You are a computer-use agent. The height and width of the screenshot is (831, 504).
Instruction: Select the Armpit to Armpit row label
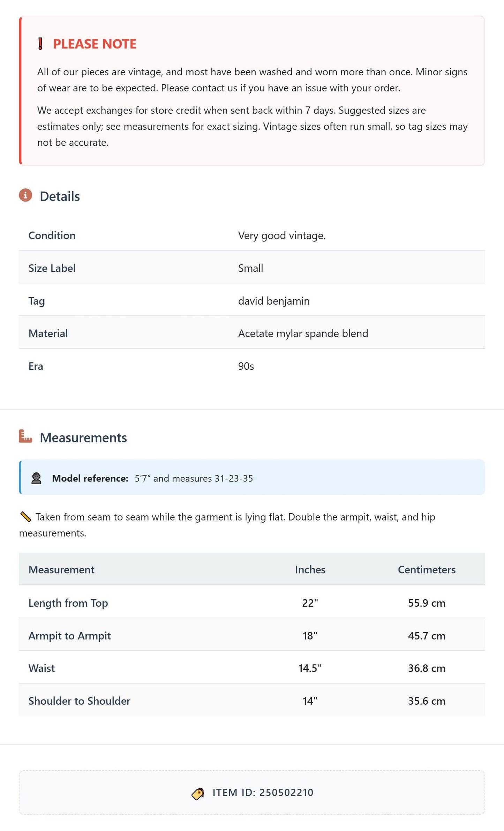(x=69, y=636)
